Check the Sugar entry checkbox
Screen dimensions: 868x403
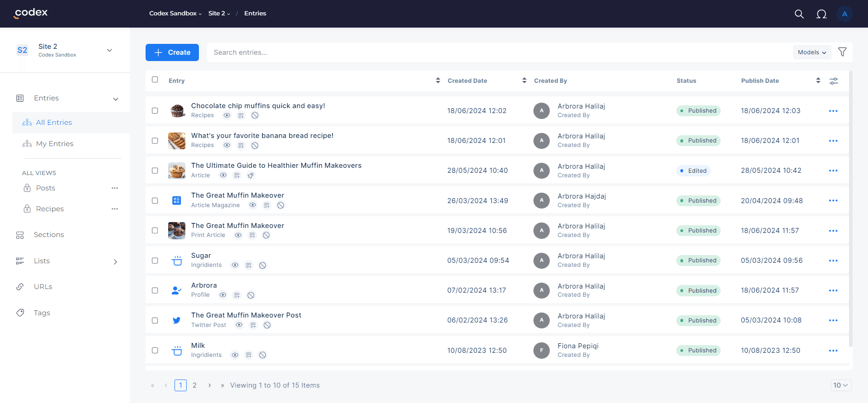[155, 261]
